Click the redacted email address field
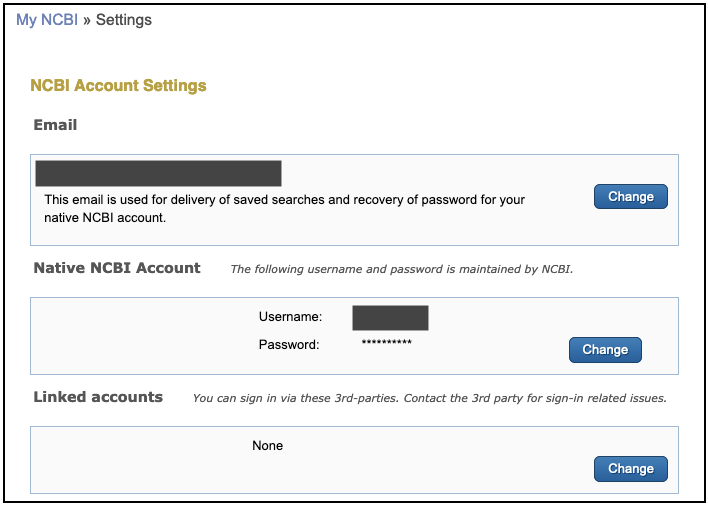The width and height of the screenshot is (708, 505). (158, 173)
